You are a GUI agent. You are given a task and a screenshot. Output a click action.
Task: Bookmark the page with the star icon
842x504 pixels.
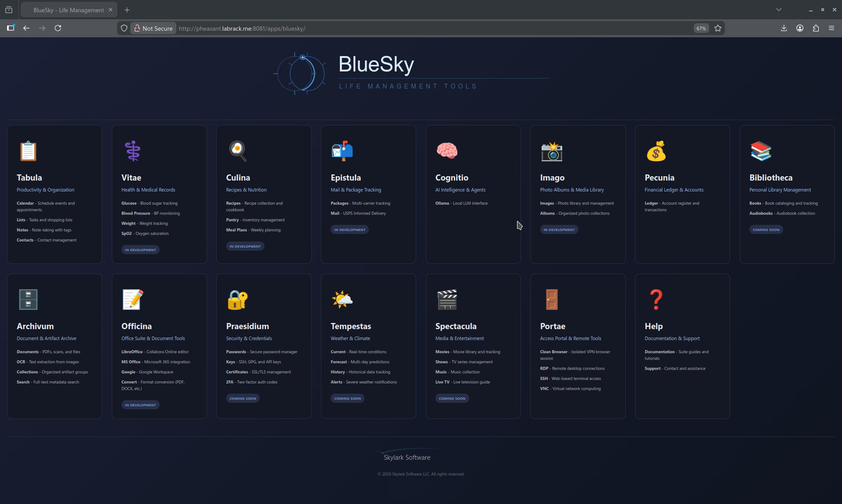coord(718,28)
